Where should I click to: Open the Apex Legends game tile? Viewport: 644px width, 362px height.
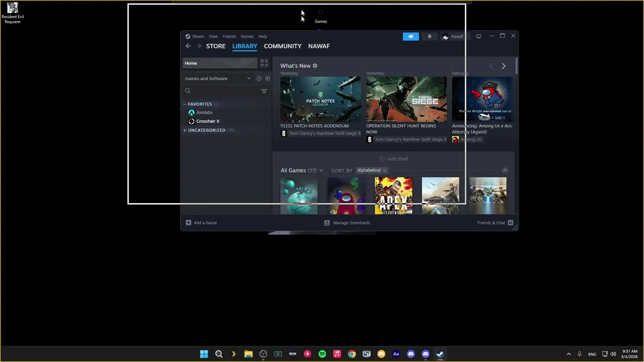(393, 196)
